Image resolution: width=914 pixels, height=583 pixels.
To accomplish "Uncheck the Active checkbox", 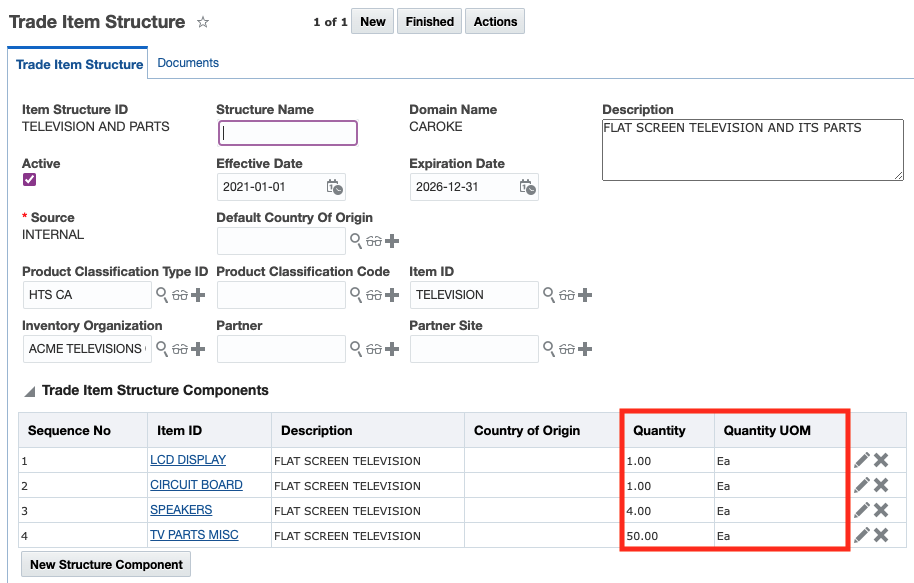I will [29, 180].
